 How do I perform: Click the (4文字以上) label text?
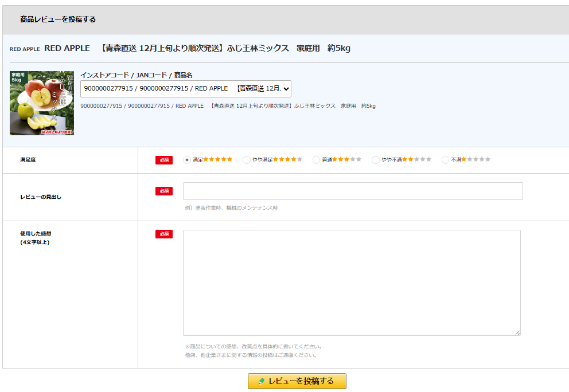click(35, 242)
